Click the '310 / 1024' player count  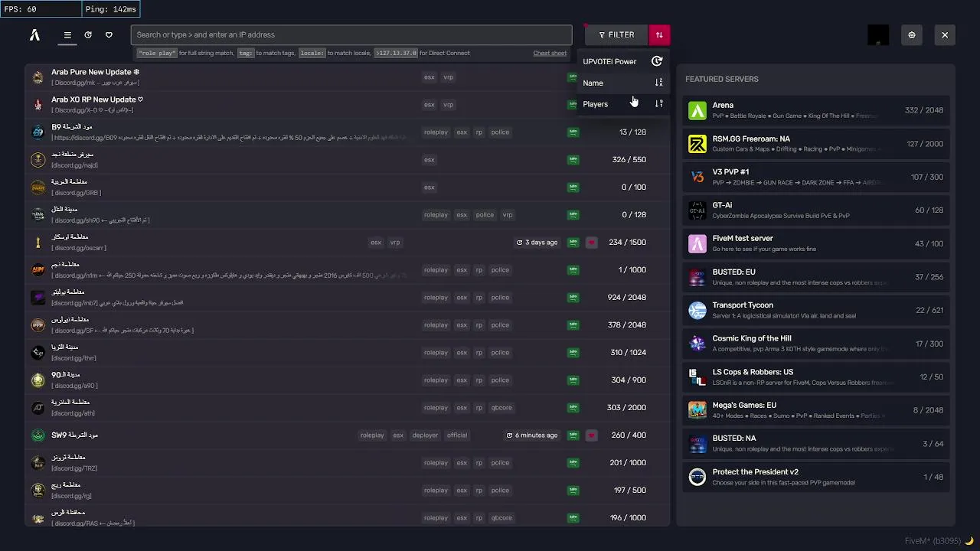[x=629, y=353]
